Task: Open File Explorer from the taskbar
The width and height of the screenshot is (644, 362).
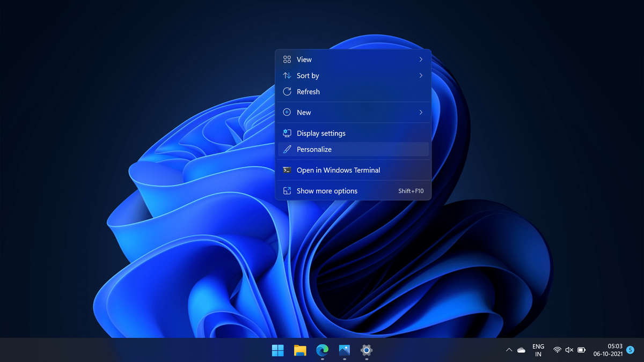Action: pyautogui.click(x=300, y=351)
